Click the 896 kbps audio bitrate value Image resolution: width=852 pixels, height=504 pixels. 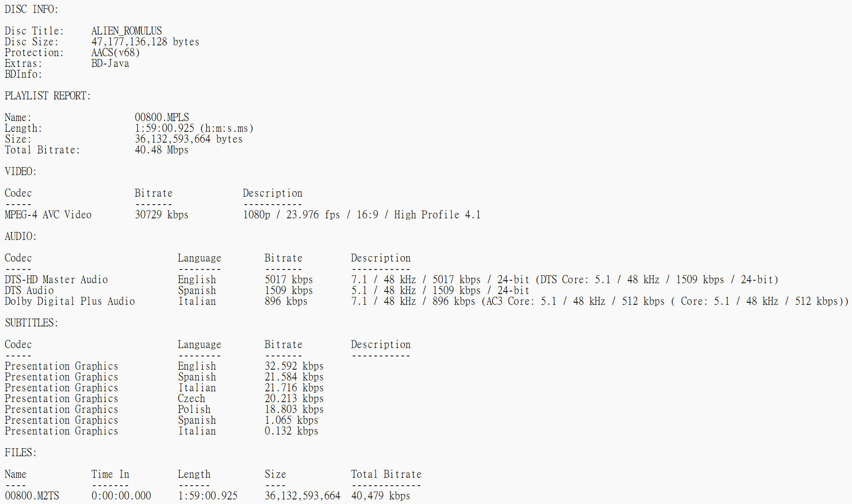(x=286, y=301)
